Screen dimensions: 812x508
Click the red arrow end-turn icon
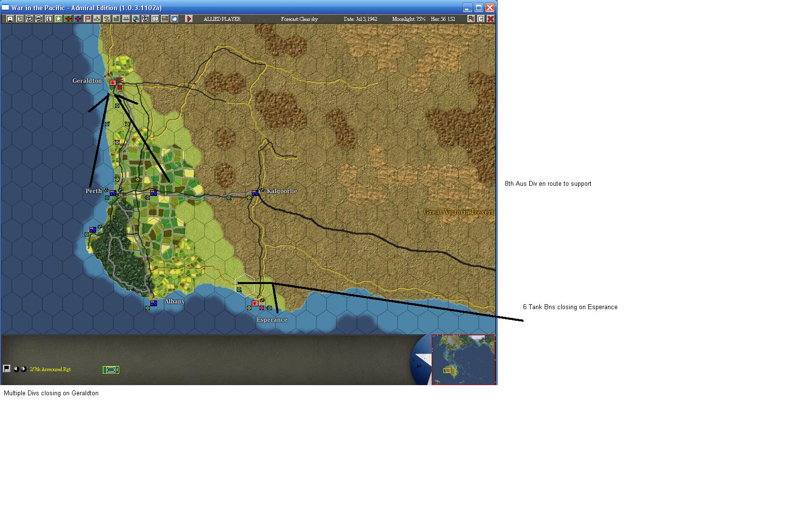(189, 19)
